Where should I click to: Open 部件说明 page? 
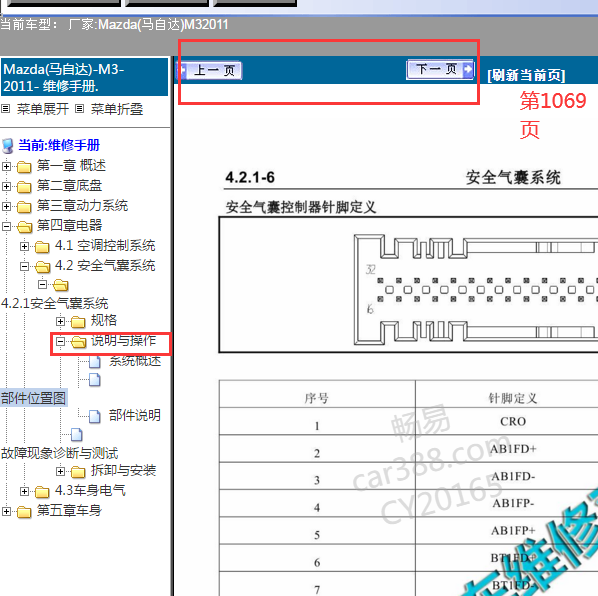[x=135, y=415]
